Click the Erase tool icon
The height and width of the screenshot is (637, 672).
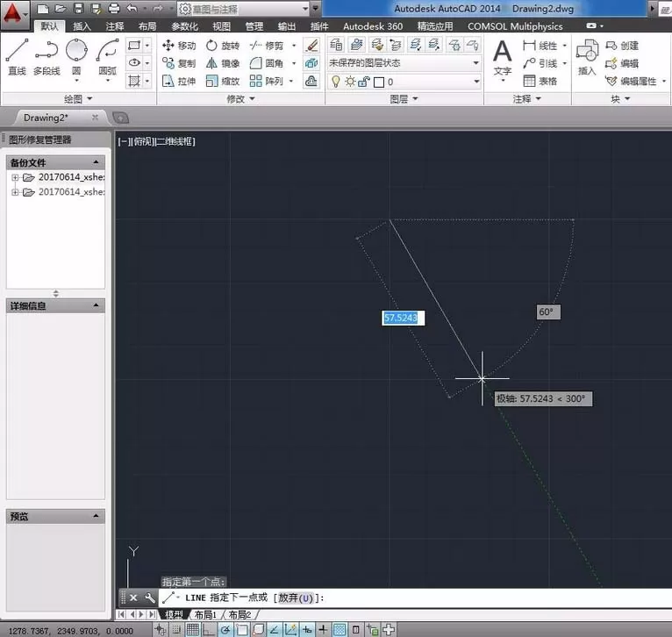tap(311, 46)
